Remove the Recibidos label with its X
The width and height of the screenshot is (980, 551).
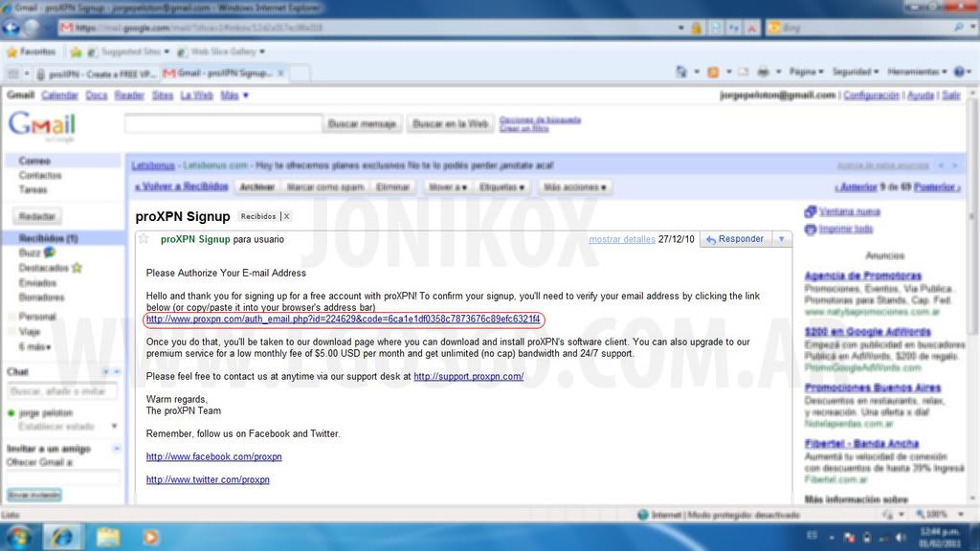click(x=286, y=217)
